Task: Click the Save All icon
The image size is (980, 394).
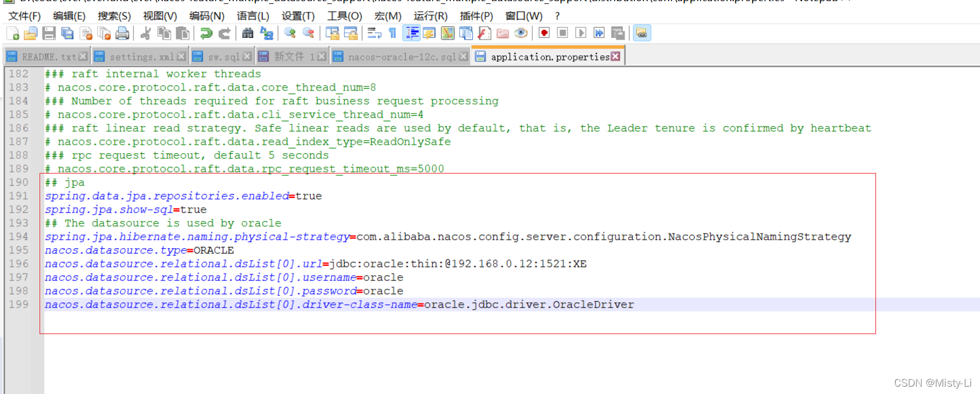Action: coord(67,33)
